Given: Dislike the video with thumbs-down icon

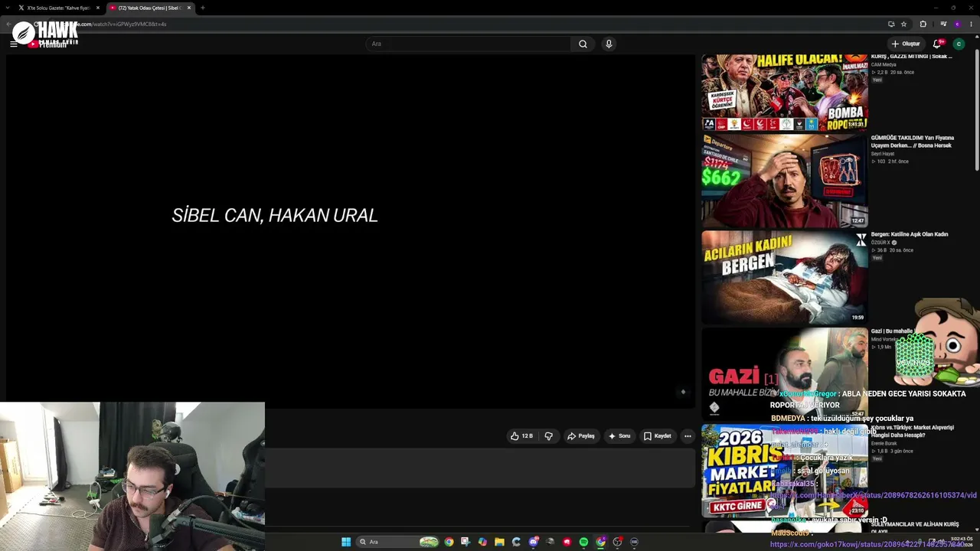Looking at the screenshot, I should pos(548,436).
